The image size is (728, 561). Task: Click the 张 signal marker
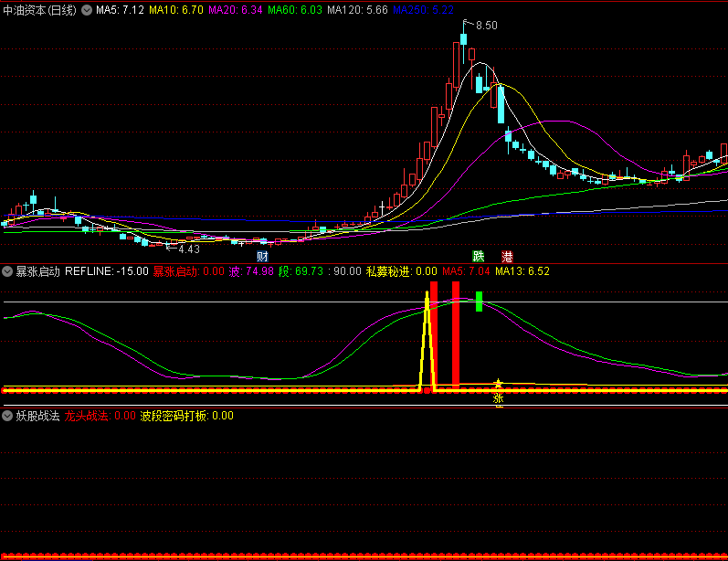[499, 398]
